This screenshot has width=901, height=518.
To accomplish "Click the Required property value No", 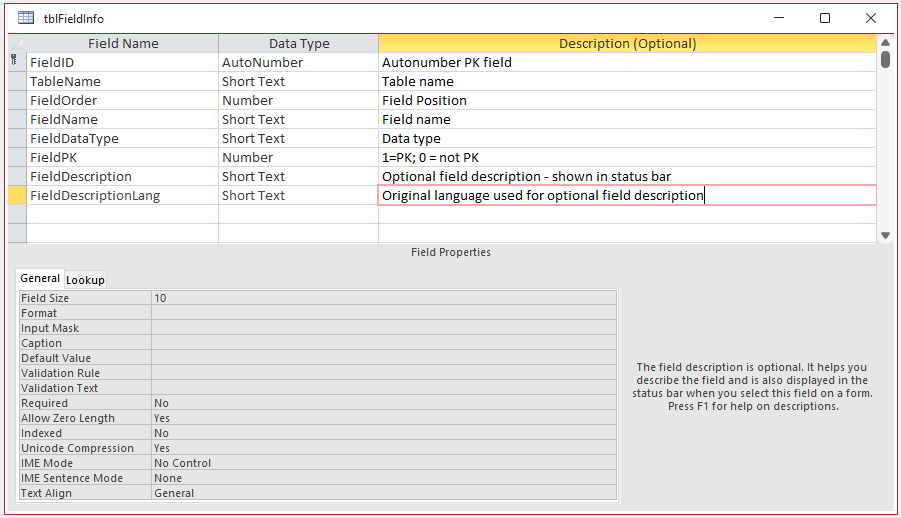I will tap(384, 403).
